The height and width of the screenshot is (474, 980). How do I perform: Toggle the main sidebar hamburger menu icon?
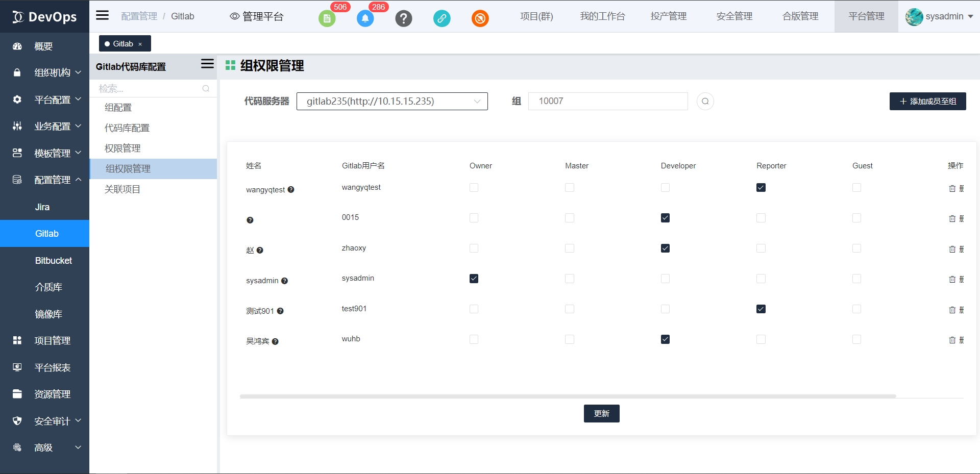pyautogui.click(x=103, y=15)
